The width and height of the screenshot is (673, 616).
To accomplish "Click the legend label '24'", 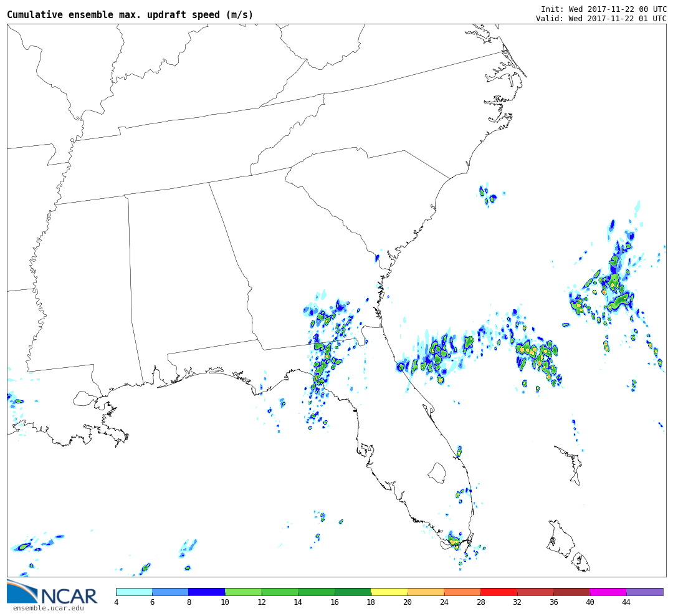I will pyautogui.click(x=444, y=602).
